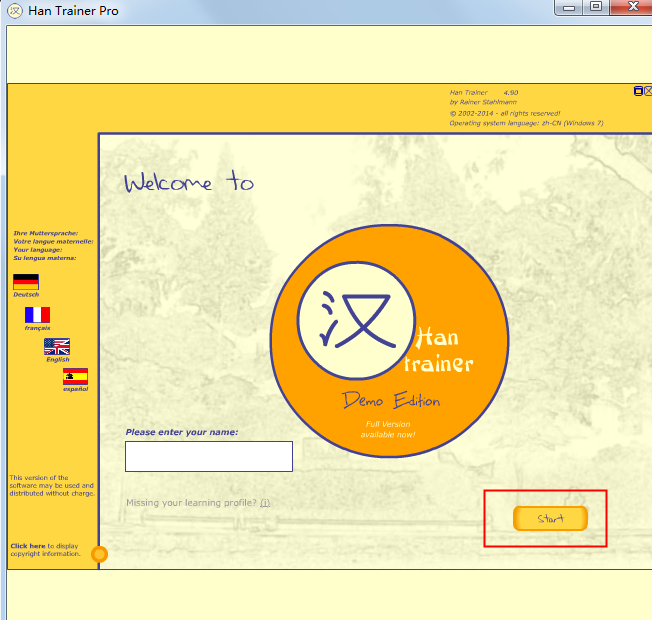This screenshot has width=652, height=620.
Task: Click the 'español' language label
Action: pos(76,389)
